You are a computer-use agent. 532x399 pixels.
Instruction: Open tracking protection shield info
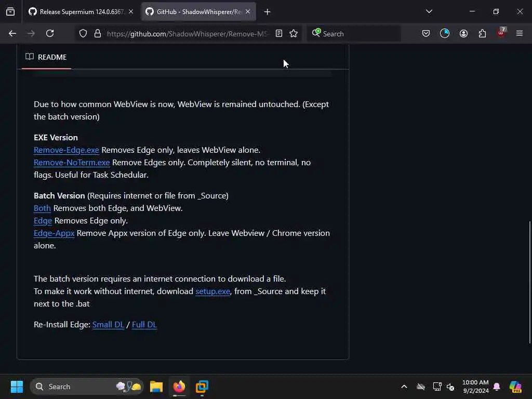tap(83, 34)
